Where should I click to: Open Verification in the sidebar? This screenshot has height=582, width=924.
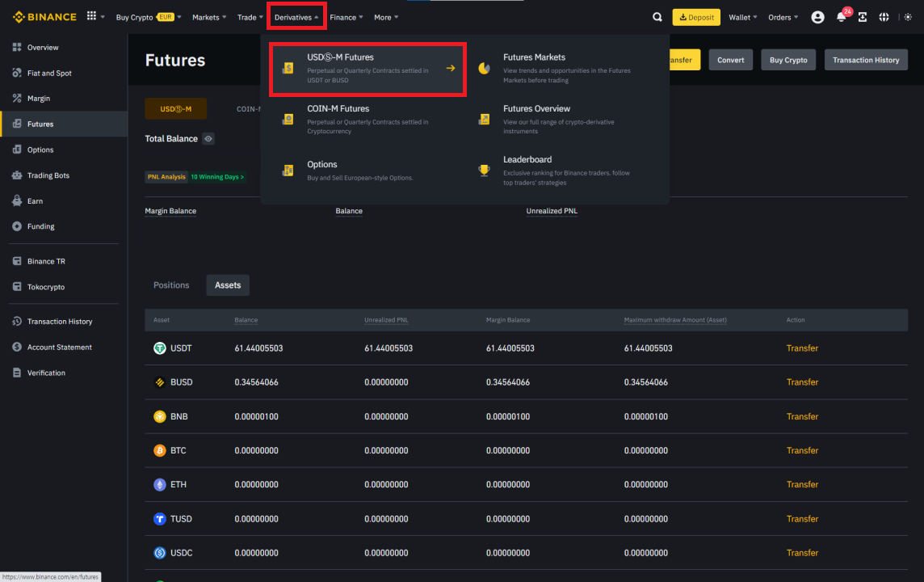coord(64,373)
